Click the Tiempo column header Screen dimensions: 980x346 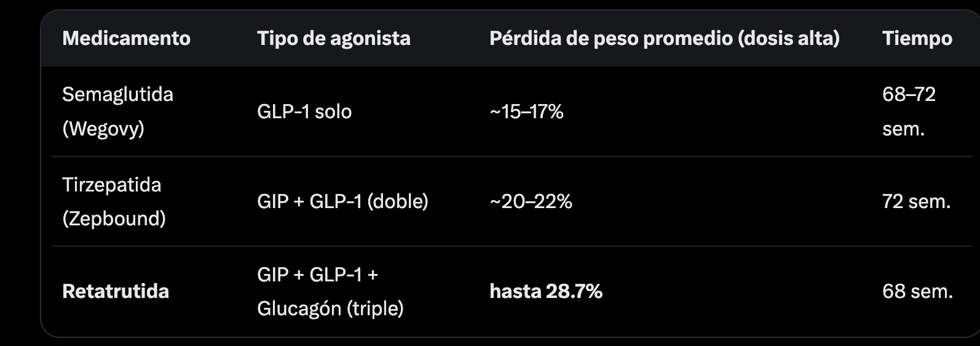tap(917, 38)
